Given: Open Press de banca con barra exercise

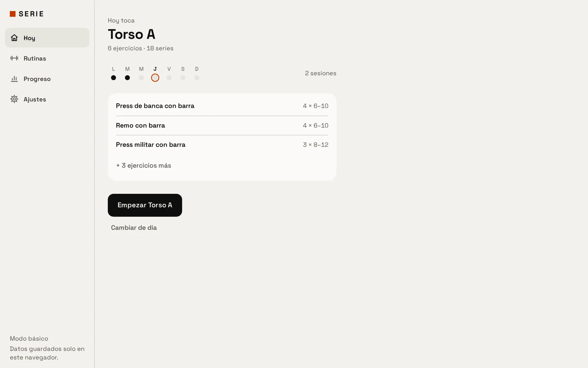Looking at the screenshot, I should (222, 106).
